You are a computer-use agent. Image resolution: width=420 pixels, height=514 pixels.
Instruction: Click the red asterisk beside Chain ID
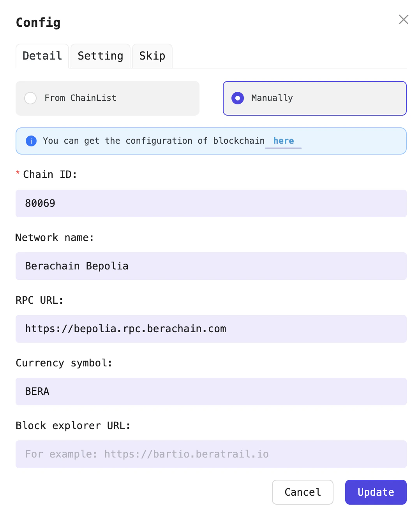(17, 174)
